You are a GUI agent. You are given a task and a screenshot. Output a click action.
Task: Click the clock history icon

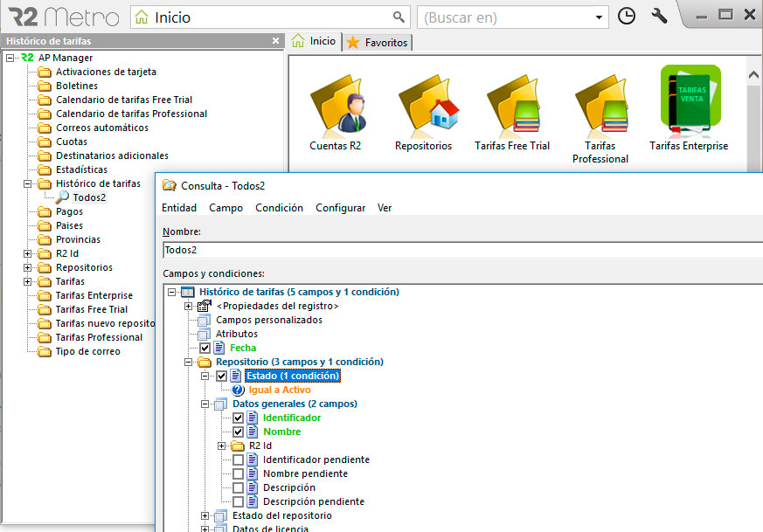(627, 17)
